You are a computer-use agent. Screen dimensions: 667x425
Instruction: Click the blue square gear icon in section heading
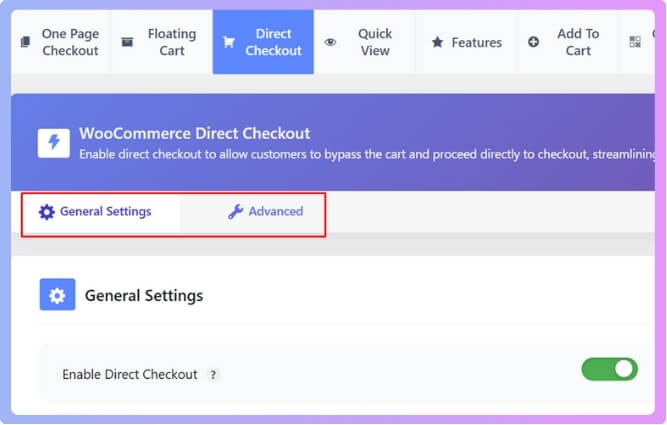coord(57,295)
